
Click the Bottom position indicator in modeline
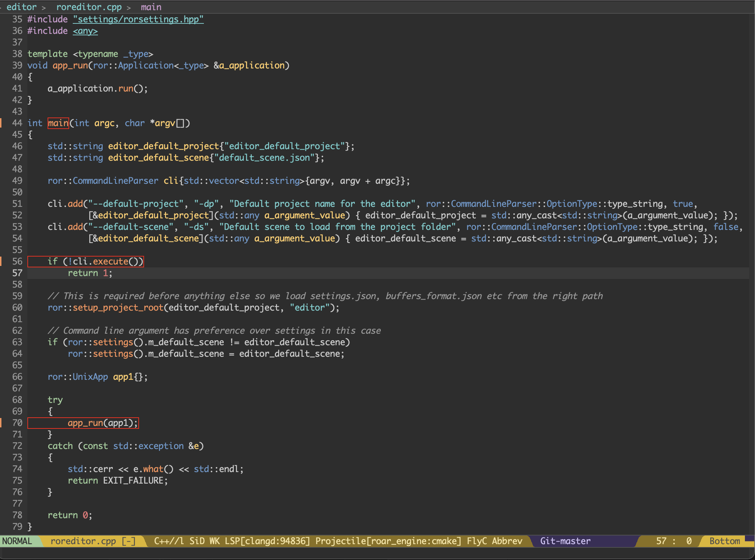tap(724, 541)
